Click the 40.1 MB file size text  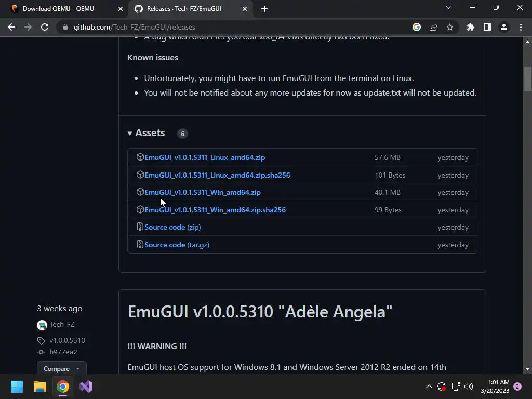click(388, 192)
